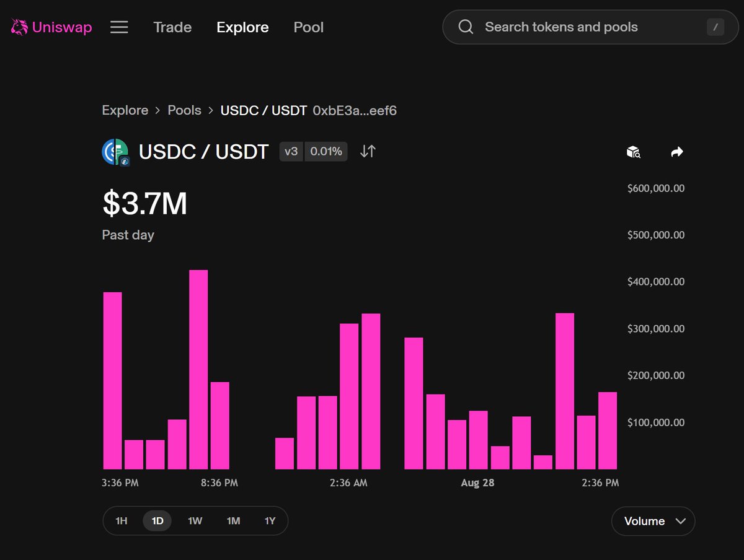Click the first volume bar above 3:36 PM
744x560 pixels.
[112, 381]
